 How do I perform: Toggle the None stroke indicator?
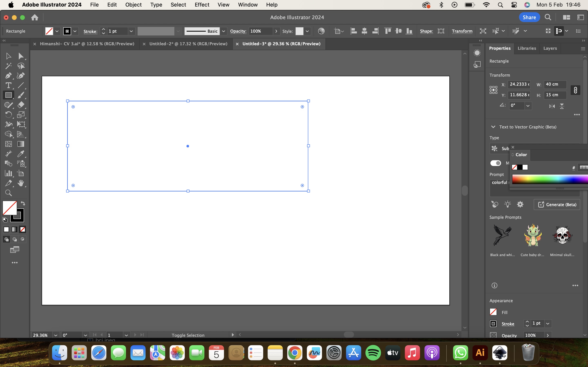point(22,230)
